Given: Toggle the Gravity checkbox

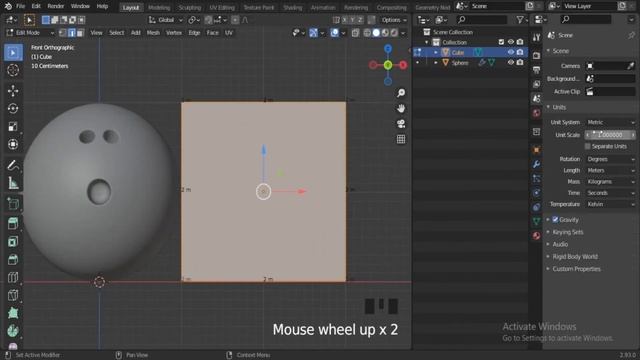Looking at the screenshot, I should click(x=555, y=220).
